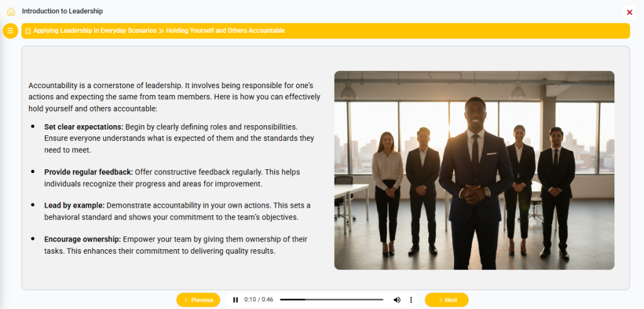Image resolution: width=644 pixels, height=309 pixels.
Task: Select the Holding Yourself and Others Accountable breadcrumb
Action: (x=225, y=31)
